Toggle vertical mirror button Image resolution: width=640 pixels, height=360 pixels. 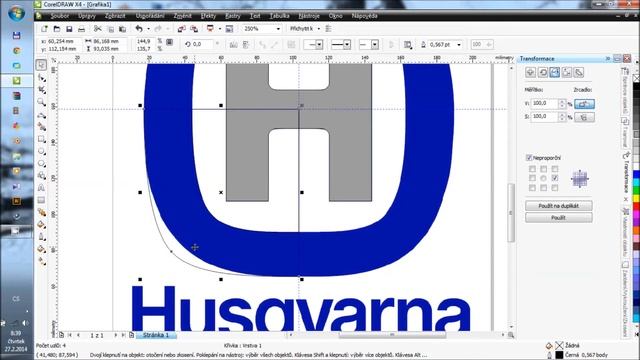coord(584,117)
